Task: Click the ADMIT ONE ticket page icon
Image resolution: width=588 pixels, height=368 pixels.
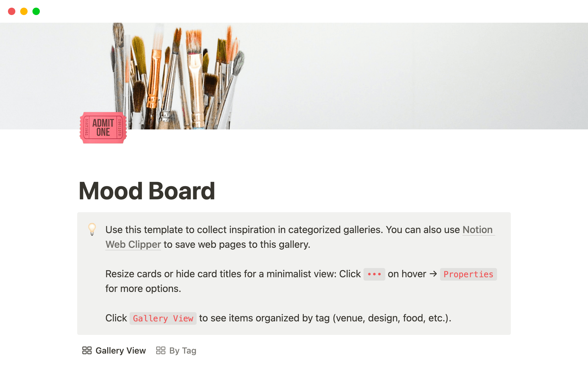Action: (103, 128)
